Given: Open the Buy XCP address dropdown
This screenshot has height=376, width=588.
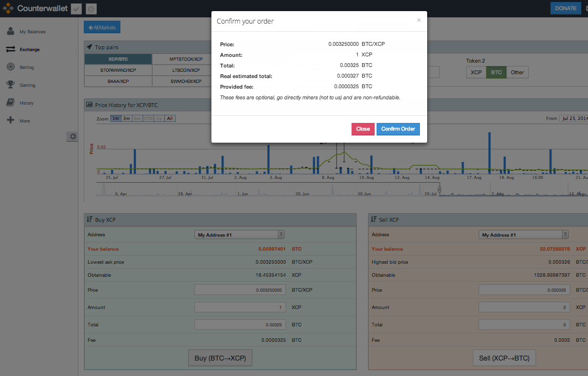Looking at the screenshot, I should click(x=240, y=235).
